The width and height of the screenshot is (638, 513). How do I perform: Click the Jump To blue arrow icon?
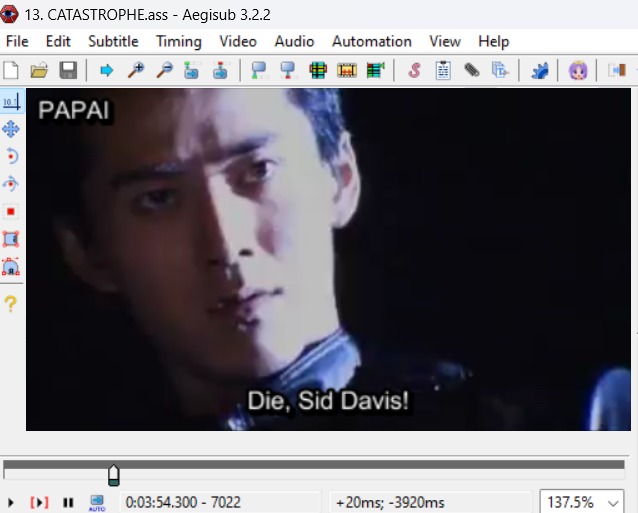pyautogui.click(x=107, y=70)
